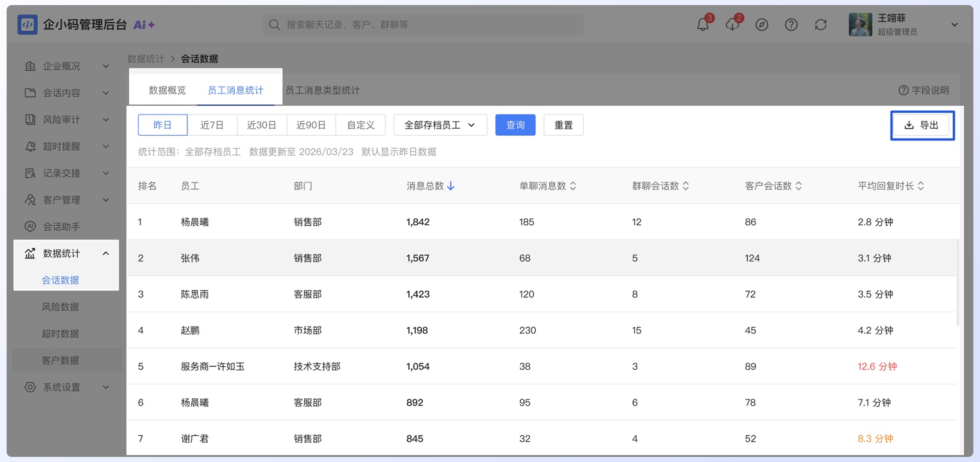The height and width of the screenshot is (462, 980).
Task: Open the user account dropdown arrow
Action: pos(954,25)
